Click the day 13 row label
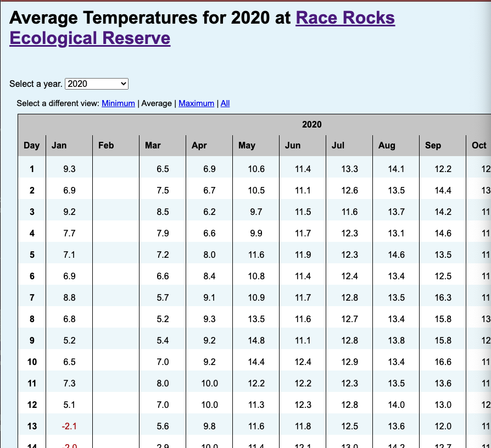This screenshot has width=491, height=448. click(32, 427)
